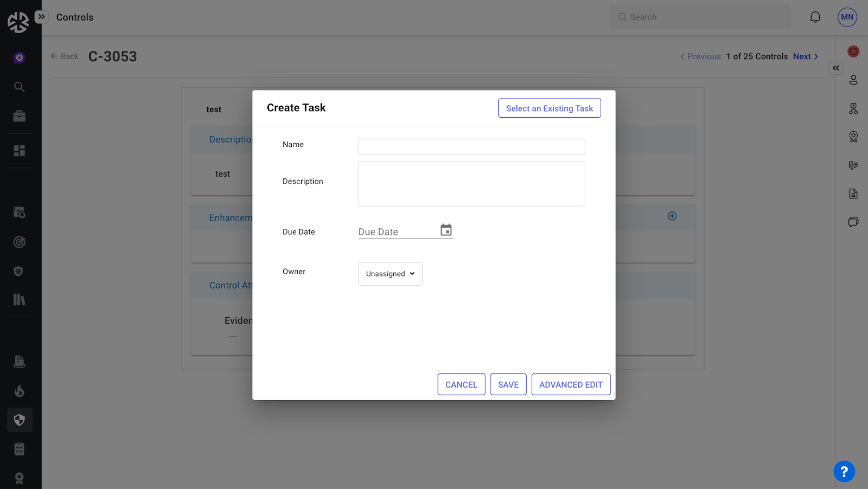Open the briefcase icon in left sidebar
The width and height of the screenshot is (868, 489).
point(20,116)
